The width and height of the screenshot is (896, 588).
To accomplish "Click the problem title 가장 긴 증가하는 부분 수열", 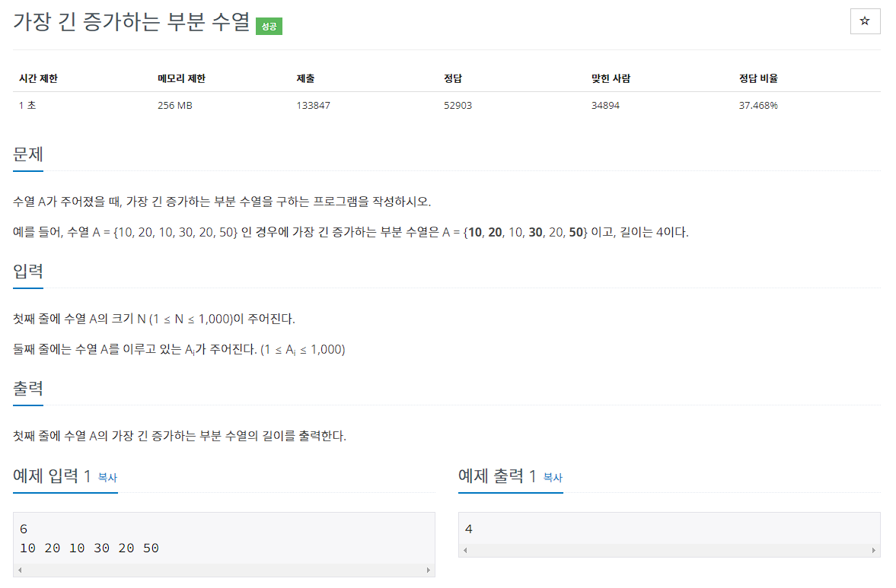I will [132, 22].
